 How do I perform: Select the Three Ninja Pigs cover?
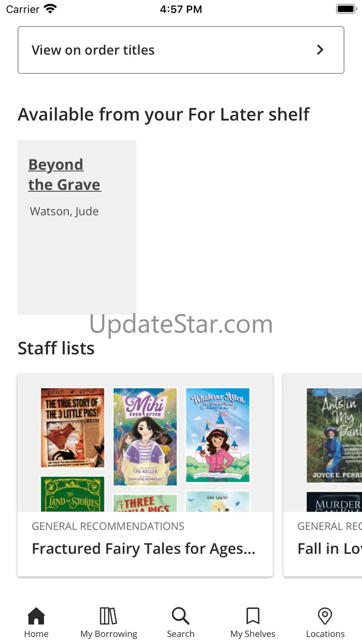(x=145, y=503)
